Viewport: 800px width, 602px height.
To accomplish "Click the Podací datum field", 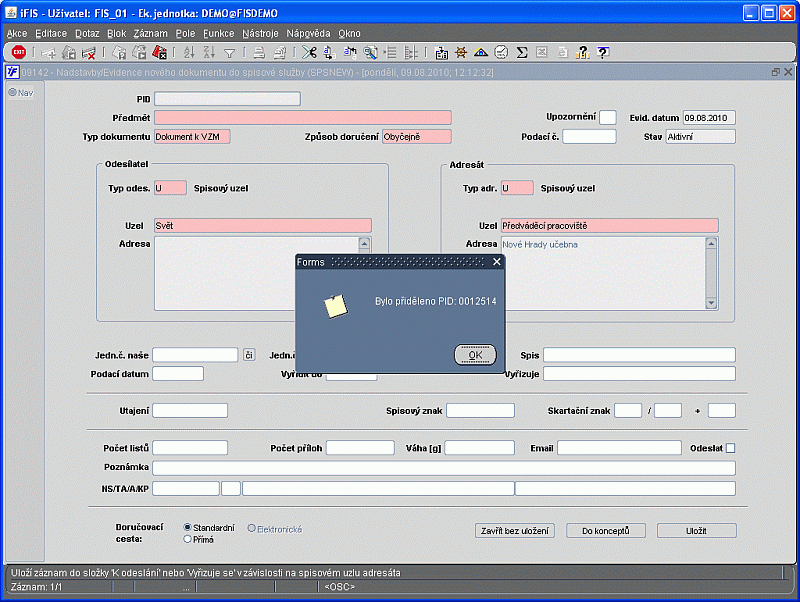I will 178,373.
